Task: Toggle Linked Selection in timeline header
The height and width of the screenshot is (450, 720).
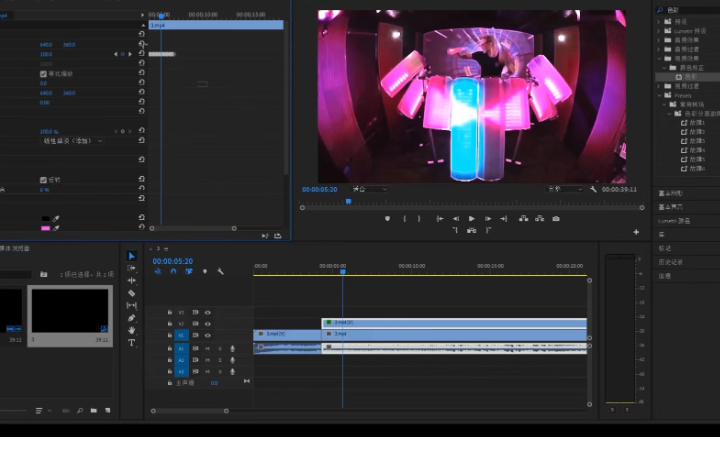Action: point(189,271)
